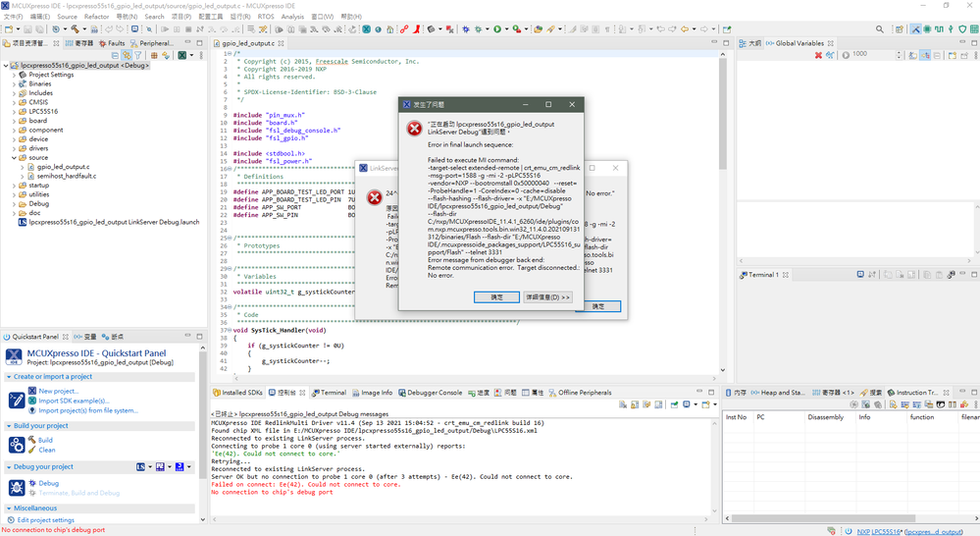Click red X remove icon in Global Variables
980x536 pixels.
coord(818,55)
